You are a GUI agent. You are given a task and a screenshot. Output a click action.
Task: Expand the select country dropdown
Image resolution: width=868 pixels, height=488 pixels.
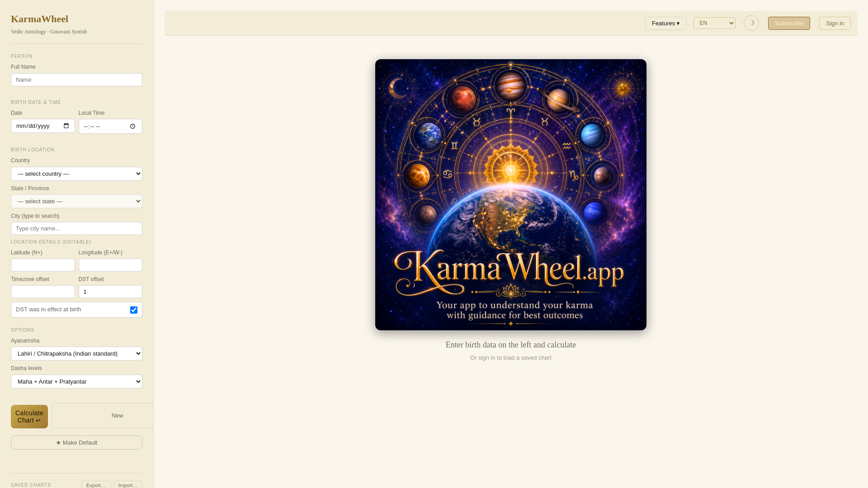coord(76,174)
